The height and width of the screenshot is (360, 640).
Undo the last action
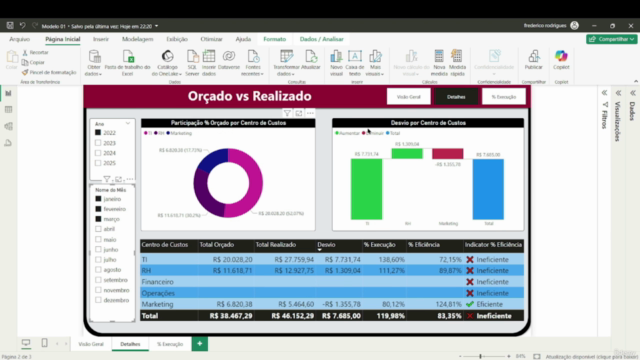22,26
